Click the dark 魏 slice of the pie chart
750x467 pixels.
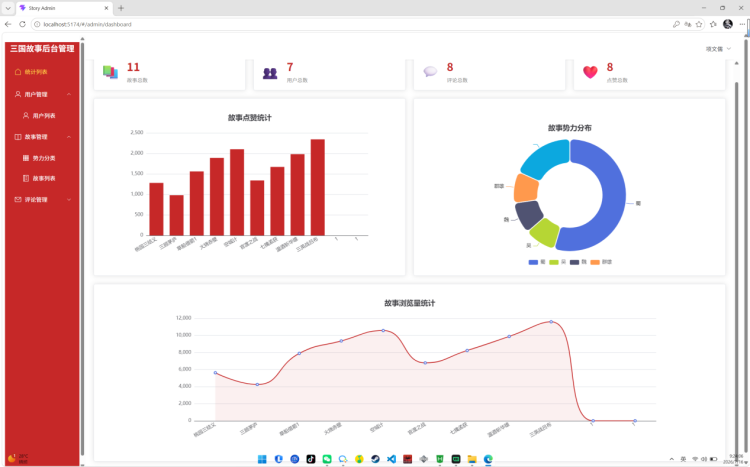coord(528,215)
